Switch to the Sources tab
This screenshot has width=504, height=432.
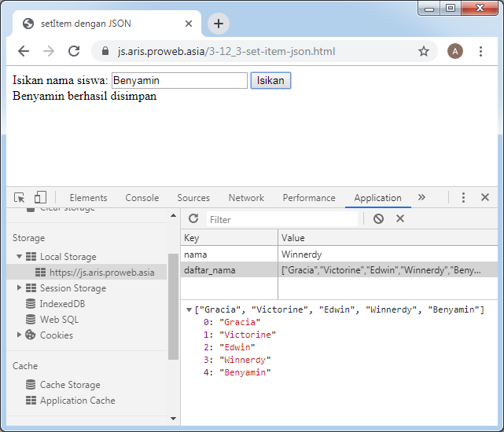[x=193, y=197]
